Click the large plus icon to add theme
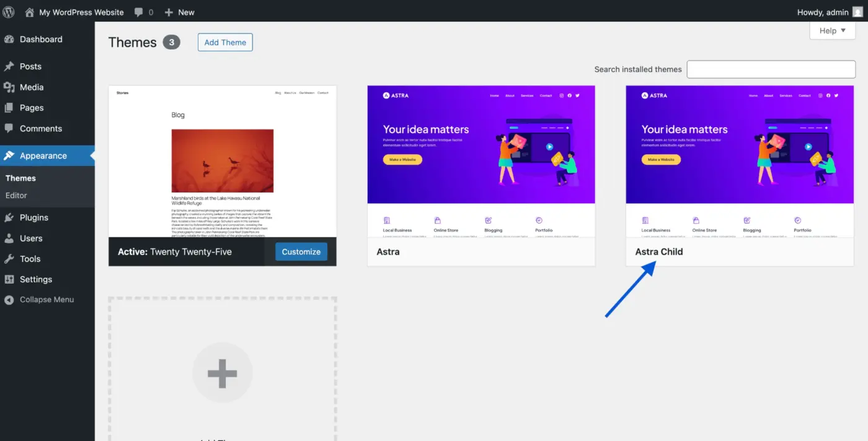This screenshot has height=441, width=868. pos(223,373)
